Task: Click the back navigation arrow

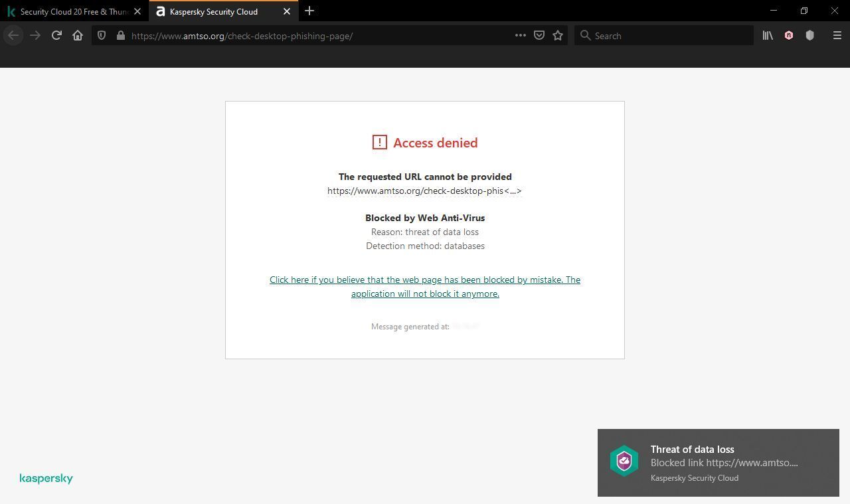Action: coord(13,36)
